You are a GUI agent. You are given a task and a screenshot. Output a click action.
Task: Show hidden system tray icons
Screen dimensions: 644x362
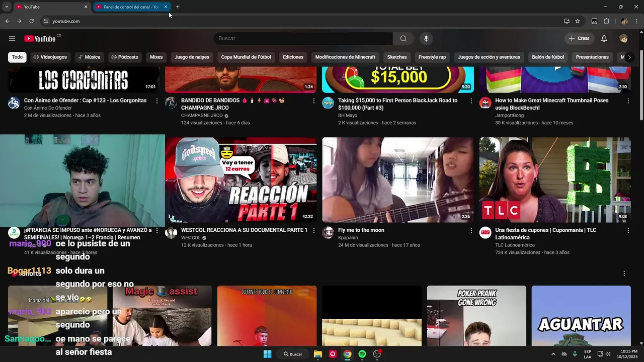[553, 354]
